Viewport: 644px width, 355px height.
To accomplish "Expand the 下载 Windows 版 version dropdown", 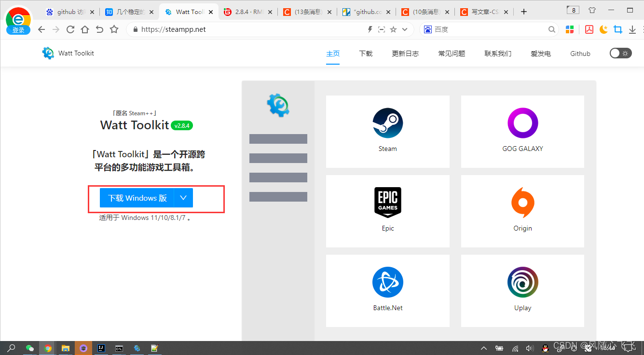I will 183,198.
